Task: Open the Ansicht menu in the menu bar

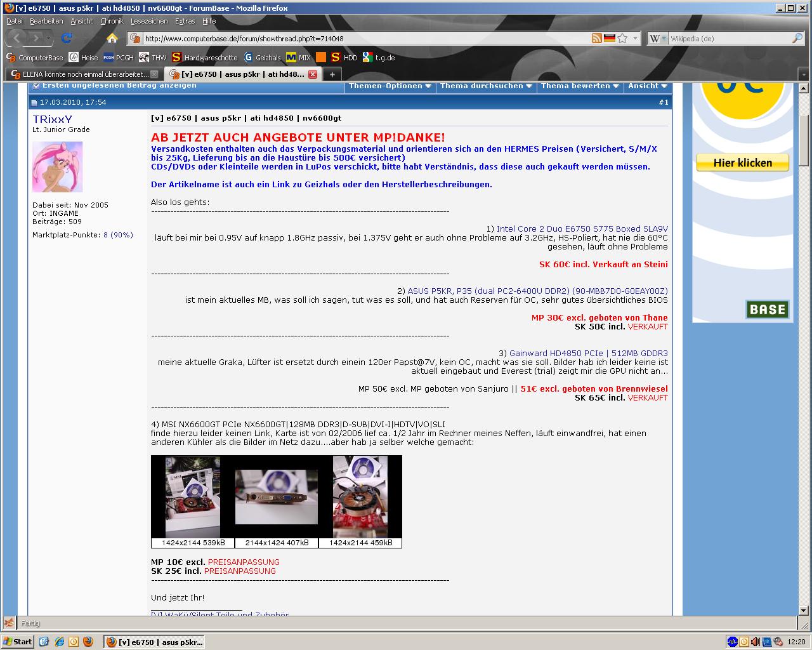Action: point(82,21)
